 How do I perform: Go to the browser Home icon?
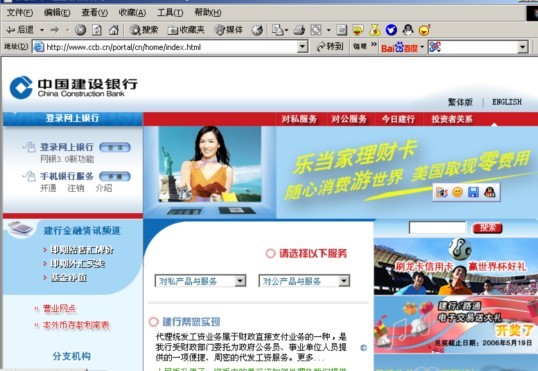[x=114, y=30]
